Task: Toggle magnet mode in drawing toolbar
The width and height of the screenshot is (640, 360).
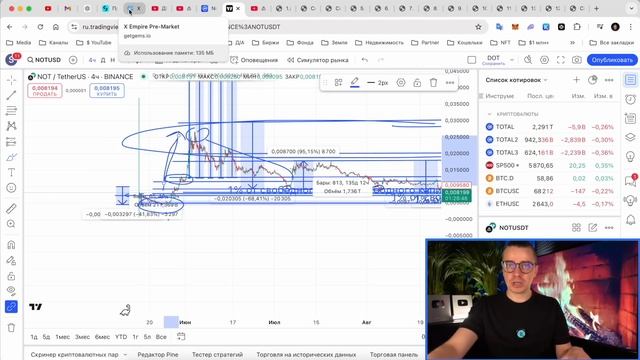Action: [x=11, y=245]
